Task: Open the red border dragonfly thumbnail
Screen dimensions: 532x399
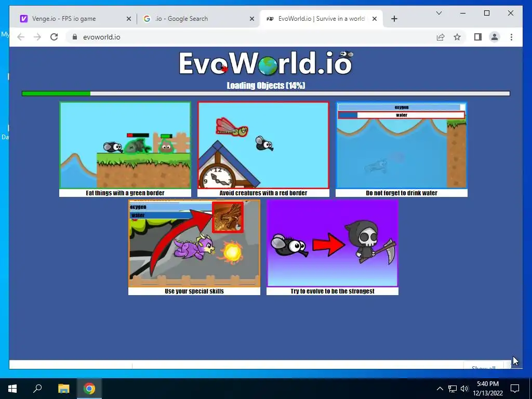Action: click(263, 145)
